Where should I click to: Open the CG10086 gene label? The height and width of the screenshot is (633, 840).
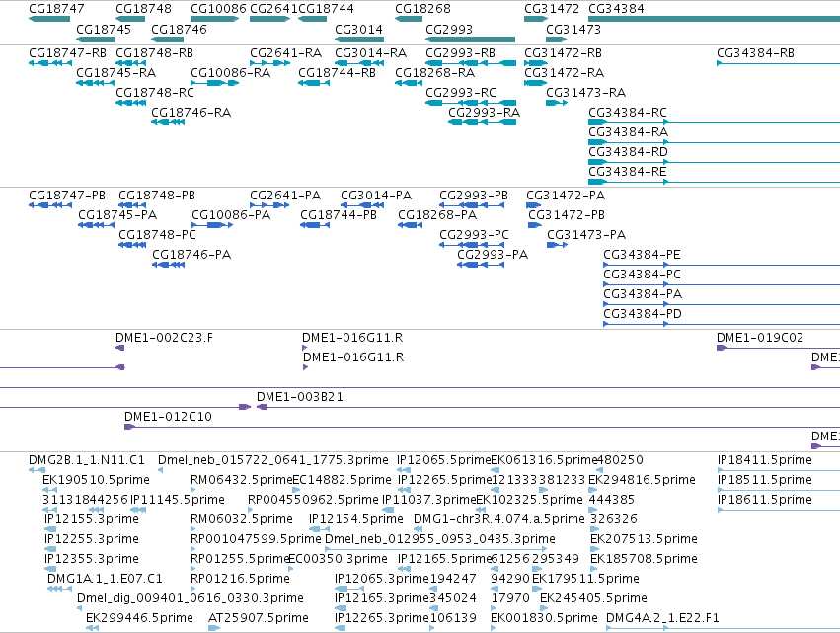[x=218, y=9]
